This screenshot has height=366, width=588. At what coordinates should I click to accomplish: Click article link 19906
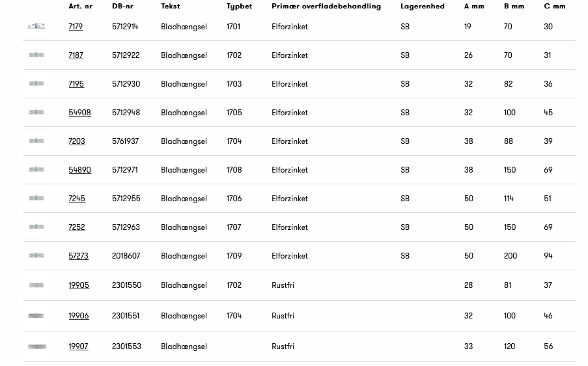[x=79, y=316]
